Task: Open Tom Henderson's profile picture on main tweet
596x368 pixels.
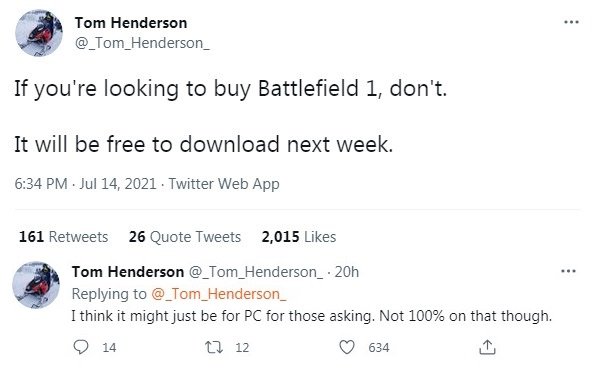Action: pos(39,33)
